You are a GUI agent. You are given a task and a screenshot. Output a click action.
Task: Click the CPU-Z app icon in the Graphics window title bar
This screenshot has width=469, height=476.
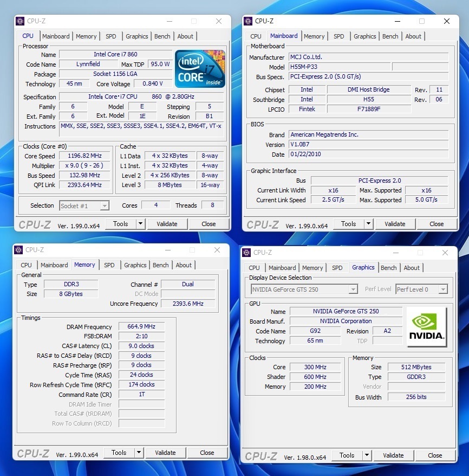(246, 253)
